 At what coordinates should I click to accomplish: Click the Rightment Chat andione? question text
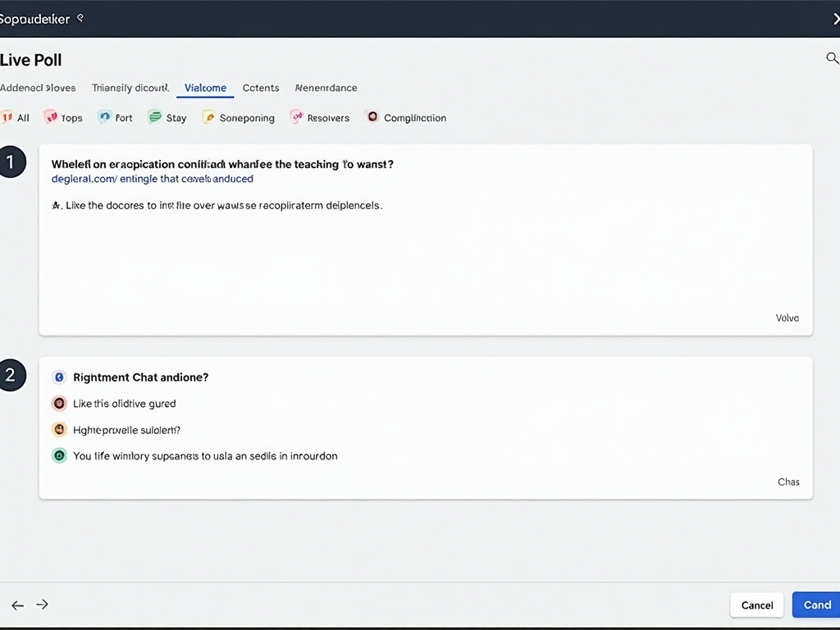140,377
